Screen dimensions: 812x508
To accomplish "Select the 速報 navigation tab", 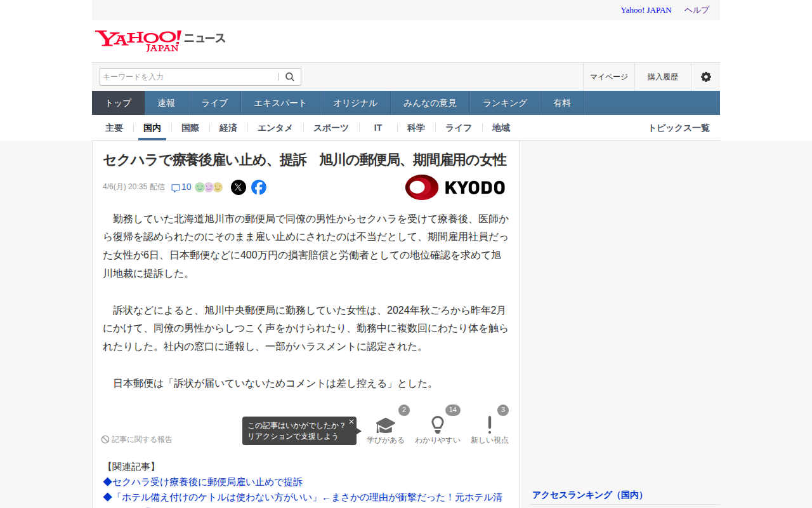I will [166, 103].
